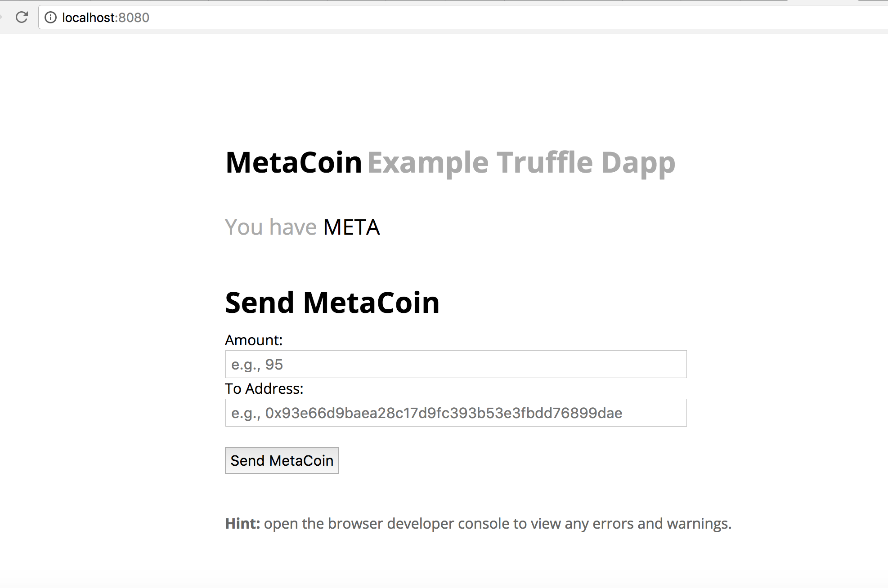
Task: Click the 'Amount:' field label
Action: click(x=254, y=340)
